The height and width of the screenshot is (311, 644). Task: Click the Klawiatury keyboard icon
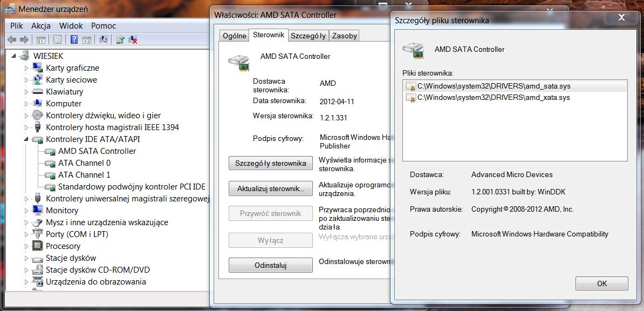tap(38, 91)
